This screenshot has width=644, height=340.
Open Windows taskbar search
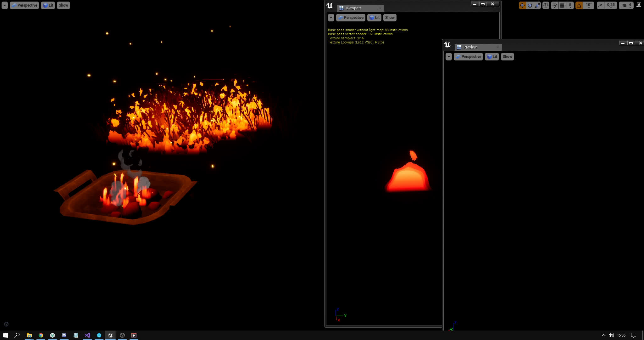point(17,335)
